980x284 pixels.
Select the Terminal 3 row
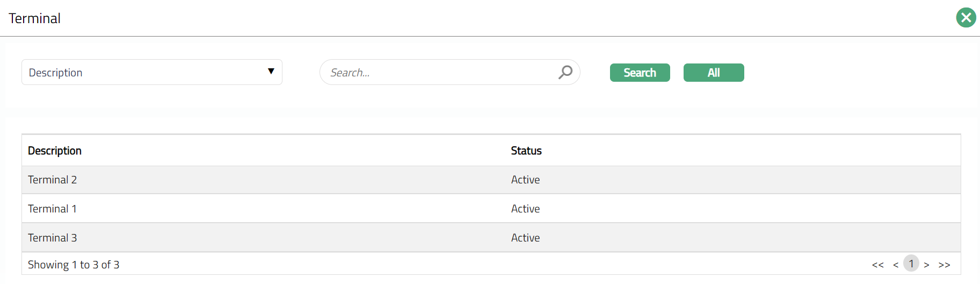(53, 238)
